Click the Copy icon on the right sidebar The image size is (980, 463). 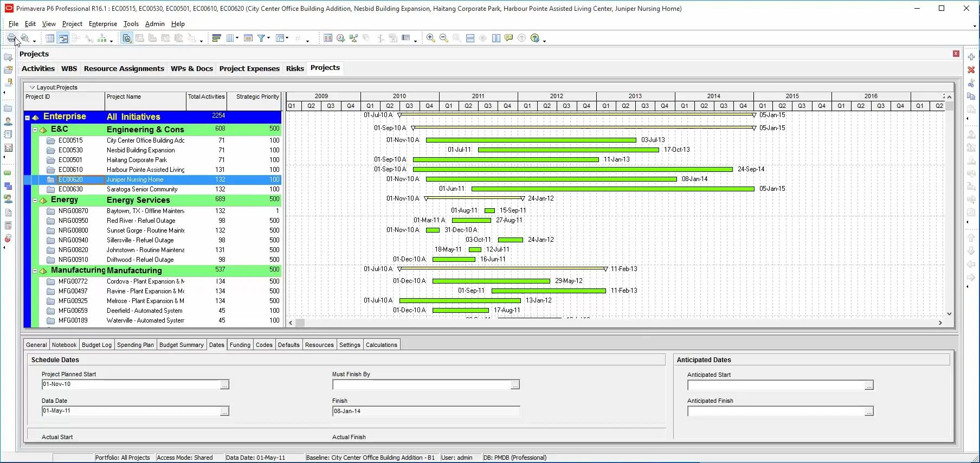[971, 96]
